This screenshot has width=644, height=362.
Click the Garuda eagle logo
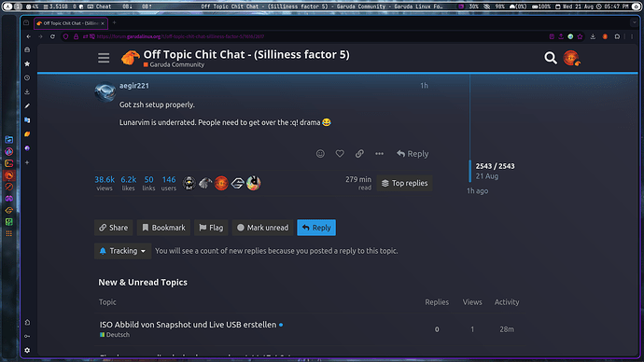click(130, 58)
